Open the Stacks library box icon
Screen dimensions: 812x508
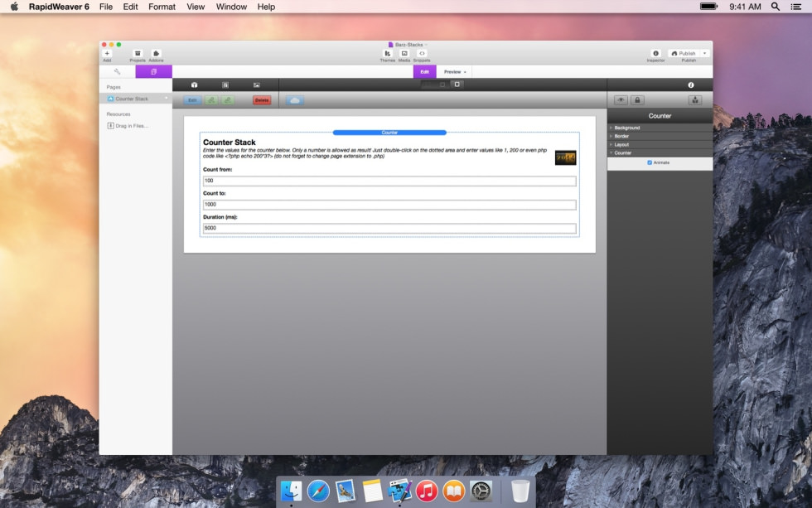point(194,85)
